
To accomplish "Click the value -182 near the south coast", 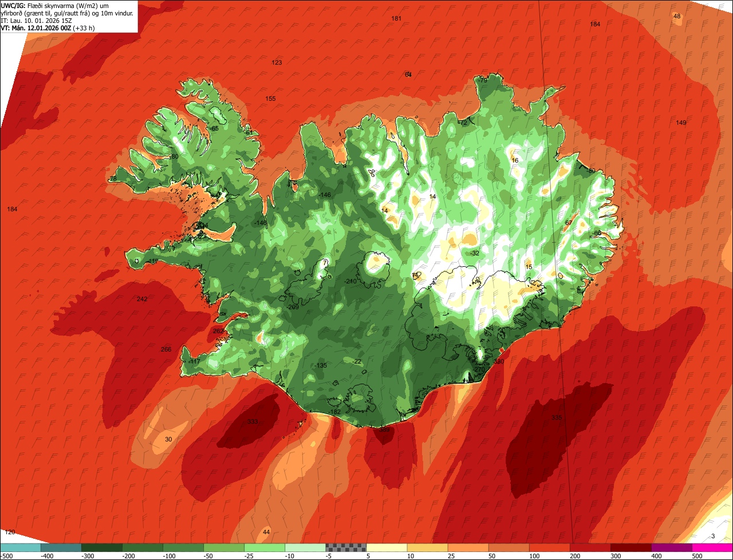I will pyautogui.click(x=335, y=412).
